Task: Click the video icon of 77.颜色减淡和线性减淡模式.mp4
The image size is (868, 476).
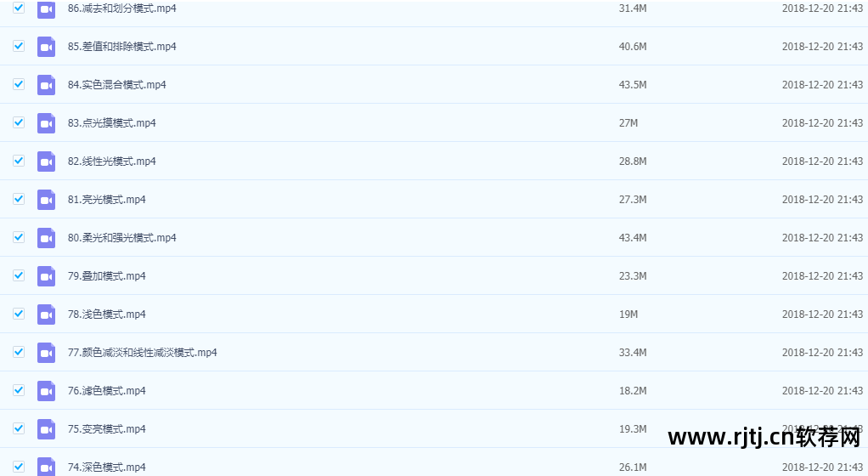Action: 47,353
